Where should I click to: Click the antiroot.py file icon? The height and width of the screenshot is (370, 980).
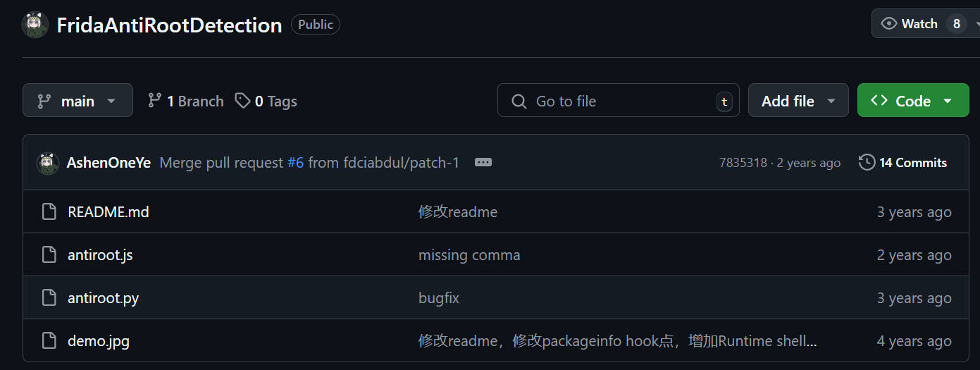tap(49, 298)
